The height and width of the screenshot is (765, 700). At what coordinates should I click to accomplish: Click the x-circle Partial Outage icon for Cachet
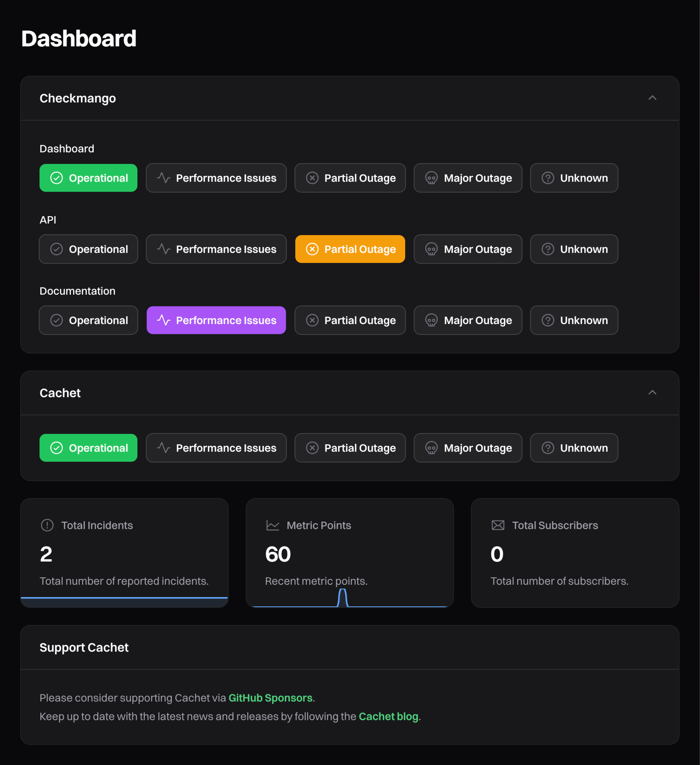312,448
